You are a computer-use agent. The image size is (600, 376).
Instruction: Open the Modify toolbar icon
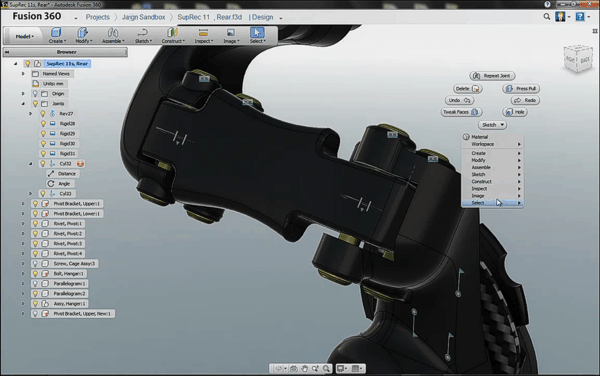83,35
